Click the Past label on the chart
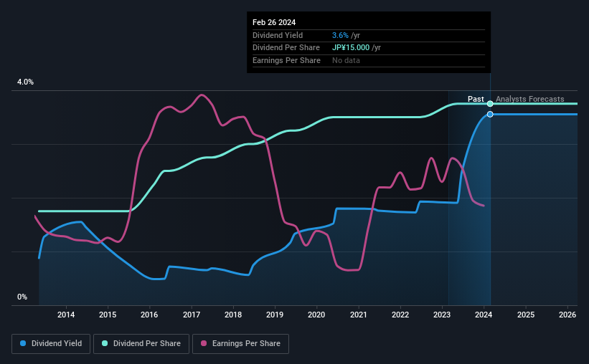This screenshot has height=364, width=589. click(476, 99)
